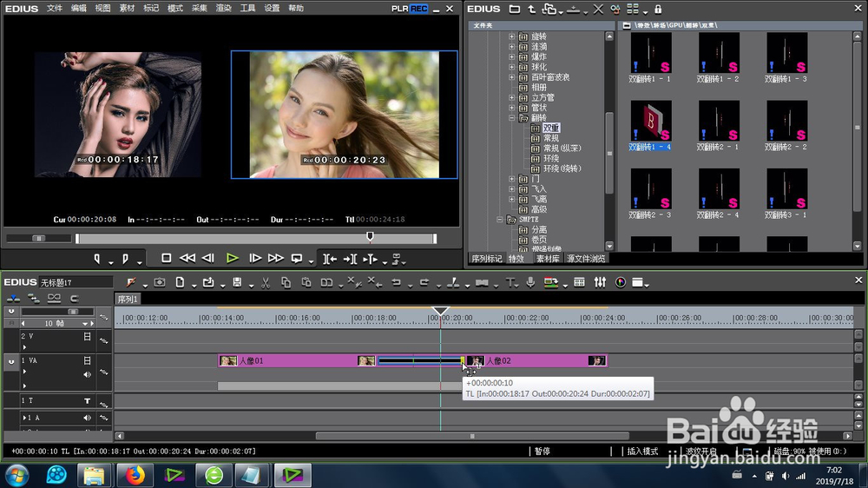Click the Redo arrow icon
This screenshot has height=488, width=868.
(x=424, y=282)
